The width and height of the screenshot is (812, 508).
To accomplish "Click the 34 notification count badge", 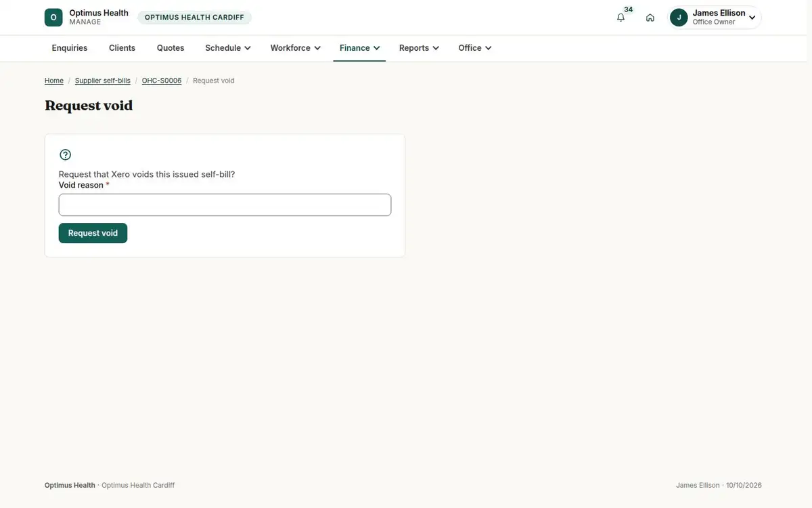I will pyautogui.click(x=629, y=9).
